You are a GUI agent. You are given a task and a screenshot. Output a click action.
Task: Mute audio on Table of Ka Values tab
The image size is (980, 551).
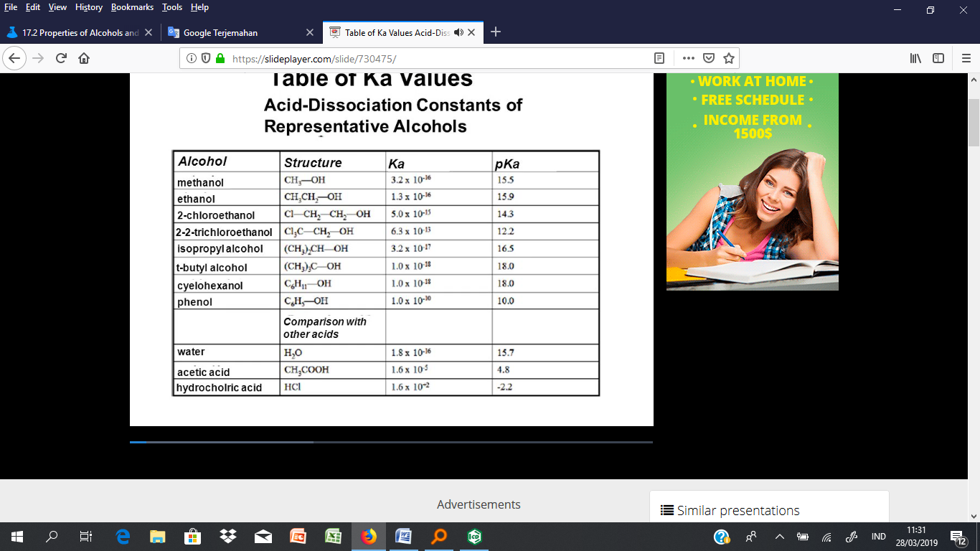(459, 32)
